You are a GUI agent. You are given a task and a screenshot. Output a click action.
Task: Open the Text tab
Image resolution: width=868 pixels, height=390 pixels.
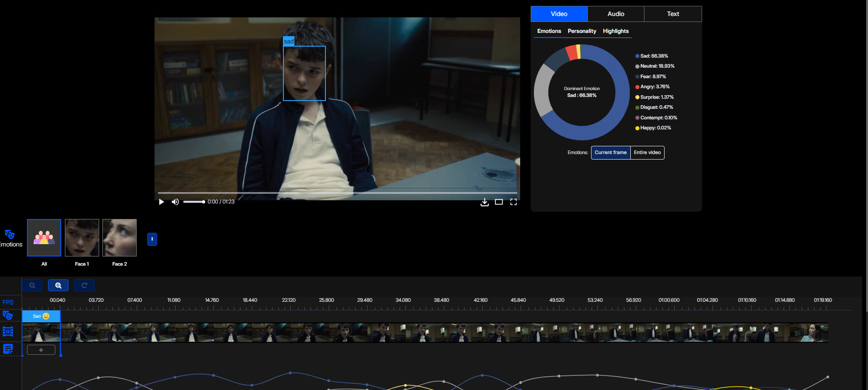click(x=673, y=14)
